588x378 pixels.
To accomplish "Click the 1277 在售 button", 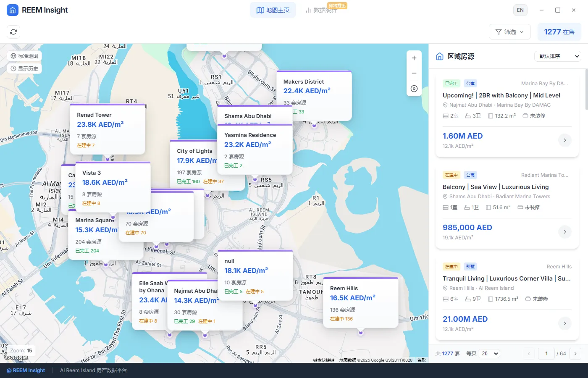I will pos(559,32).
